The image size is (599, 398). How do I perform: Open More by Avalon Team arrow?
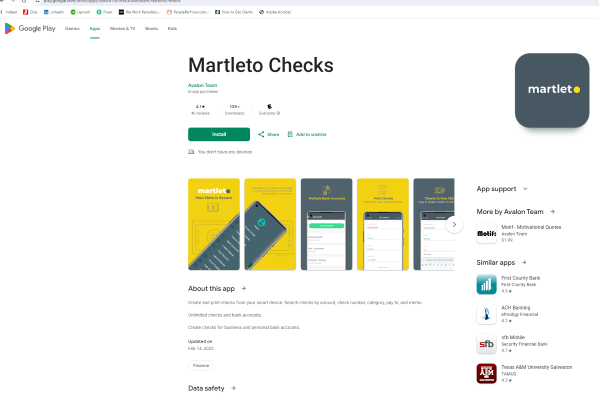552,212
